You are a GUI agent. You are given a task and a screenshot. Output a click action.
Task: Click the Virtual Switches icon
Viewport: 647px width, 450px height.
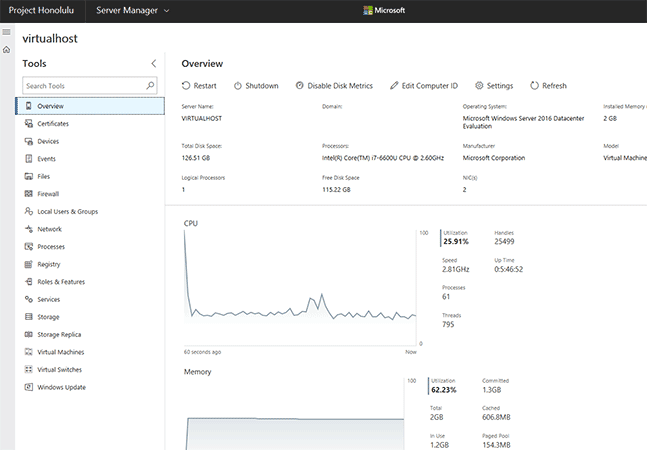(28, 369)
